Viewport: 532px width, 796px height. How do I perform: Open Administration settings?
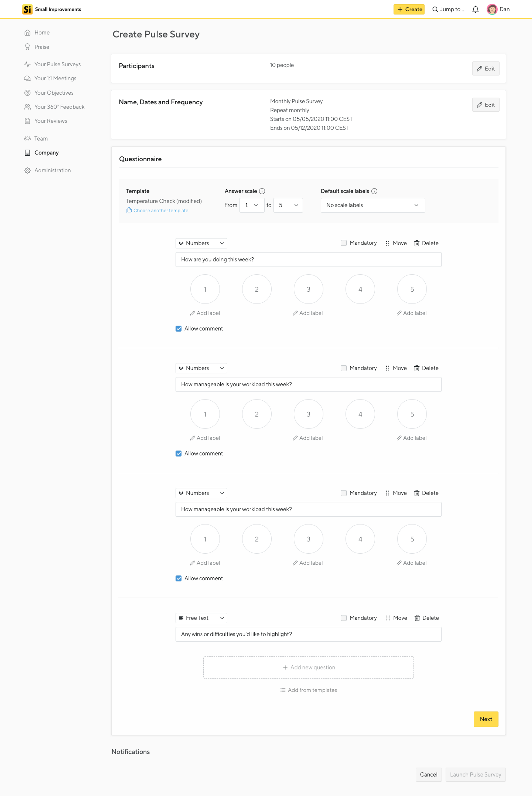47,170
